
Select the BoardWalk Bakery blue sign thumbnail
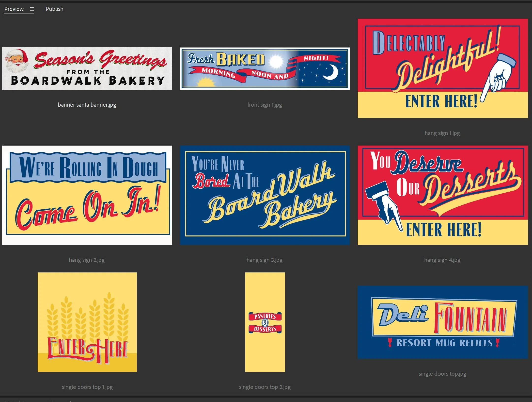[x=265, y=195]
